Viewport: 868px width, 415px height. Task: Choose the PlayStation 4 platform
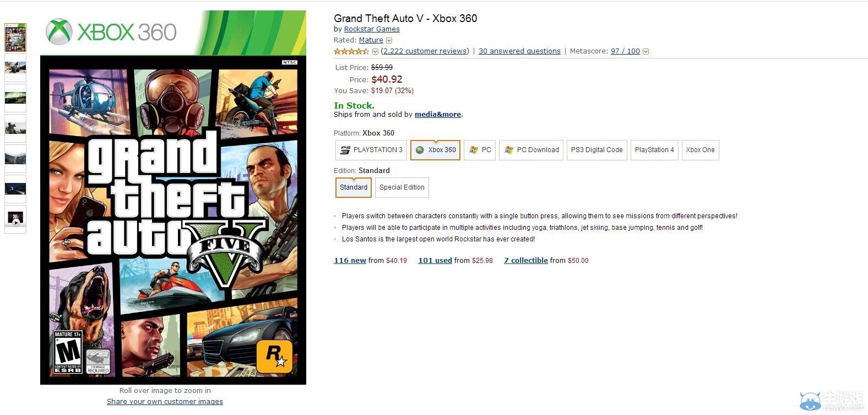(x=654, y=150)
